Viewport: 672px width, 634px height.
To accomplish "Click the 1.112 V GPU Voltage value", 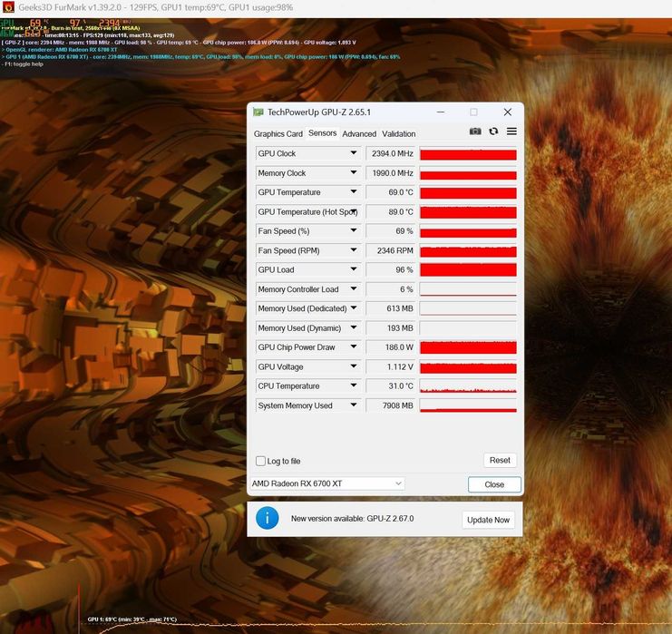I will (391, 366).
